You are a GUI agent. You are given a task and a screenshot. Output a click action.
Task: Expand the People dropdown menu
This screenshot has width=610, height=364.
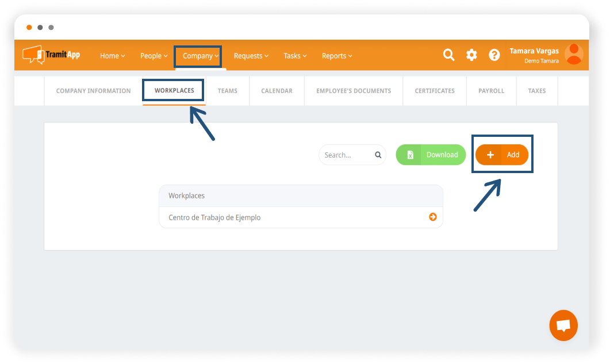pyautogui.click(x=154, y=56)
